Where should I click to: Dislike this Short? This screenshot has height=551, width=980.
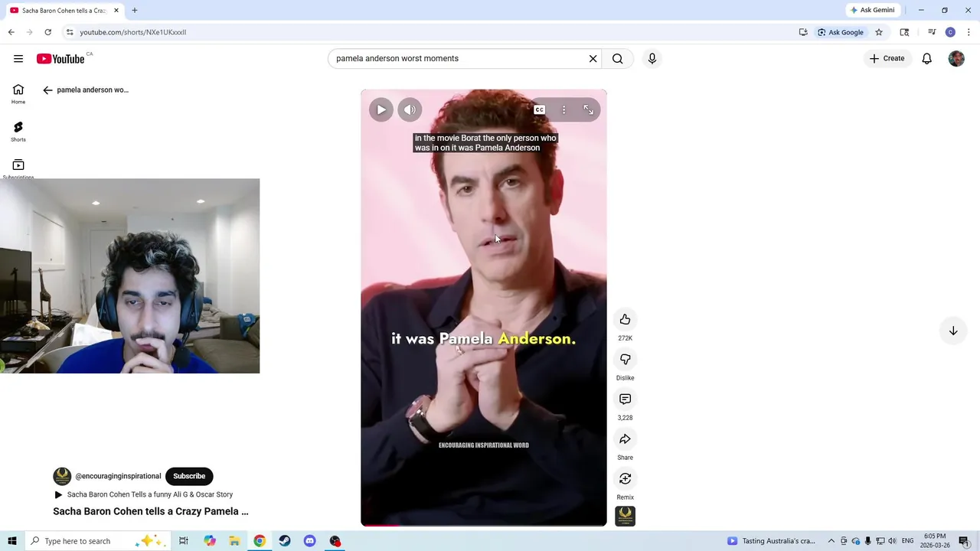(x=625, y=359)
